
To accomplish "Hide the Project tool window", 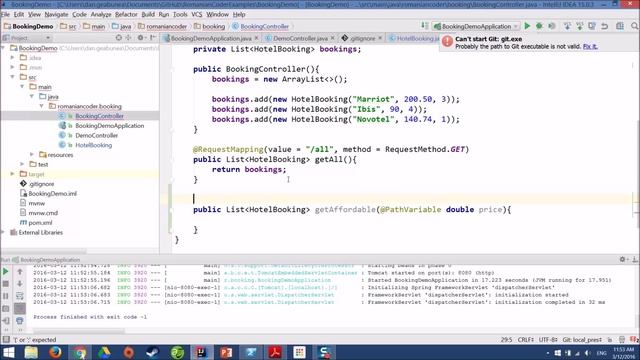I will (153, 38).
